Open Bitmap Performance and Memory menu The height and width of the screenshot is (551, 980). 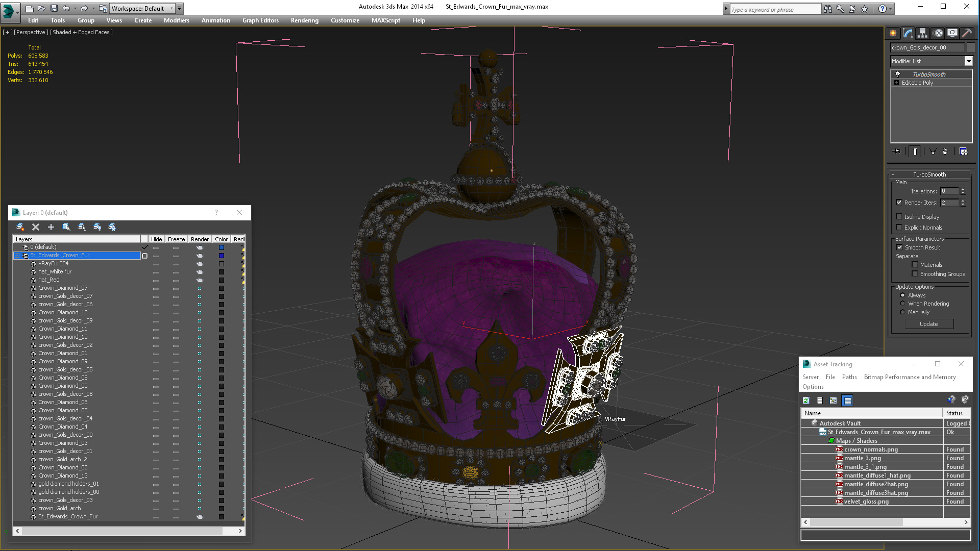910,377
